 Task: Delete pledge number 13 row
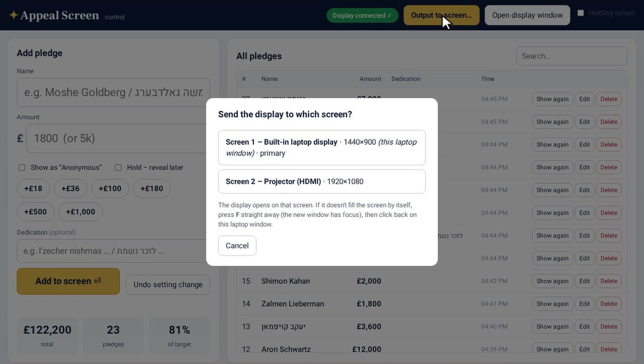pos(609,326)
